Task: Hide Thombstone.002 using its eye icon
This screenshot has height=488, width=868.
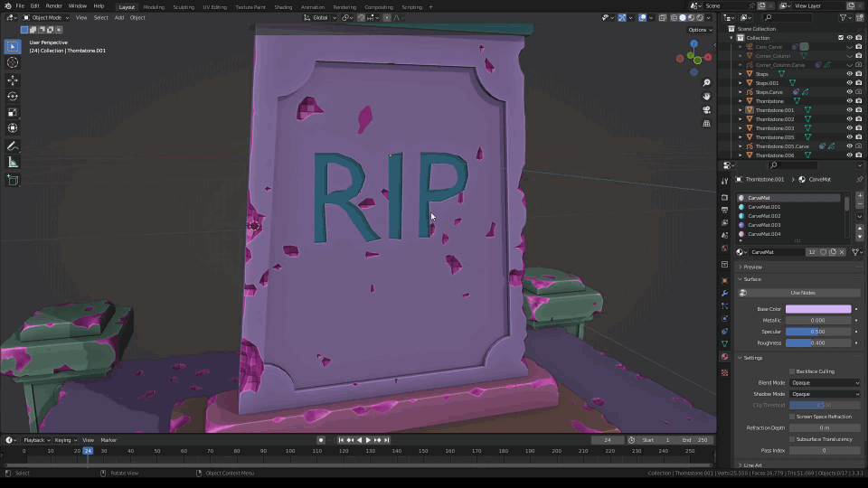Action: (x=849, y=119)
